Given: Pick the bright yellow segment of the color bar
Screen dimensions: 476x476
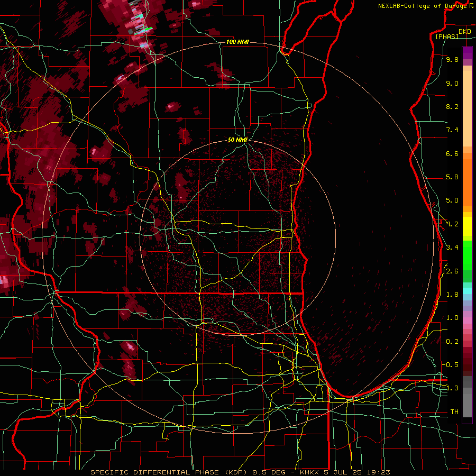Looking at the screenshot, I should pos(467,226).
